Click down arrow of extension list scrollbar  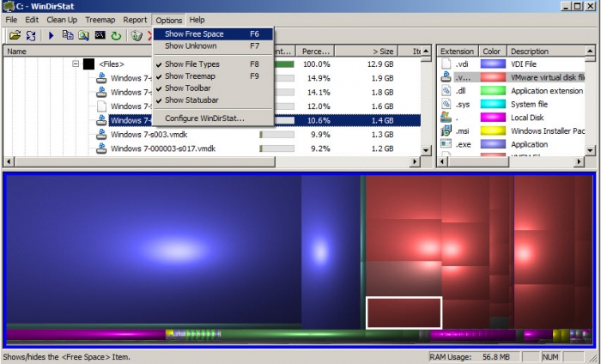[591, 150]
